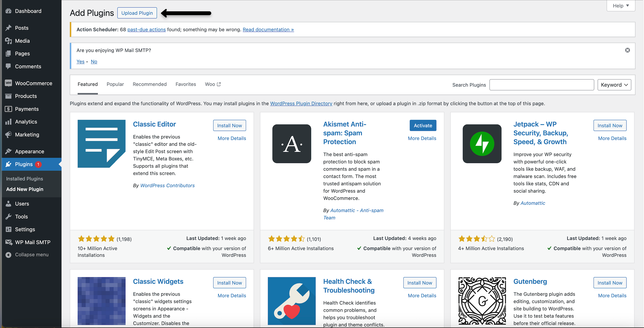Click the Analytics bar chart icon
This screenshot has width=644, height=328.
pyautogui.click(x=9, y=122)
